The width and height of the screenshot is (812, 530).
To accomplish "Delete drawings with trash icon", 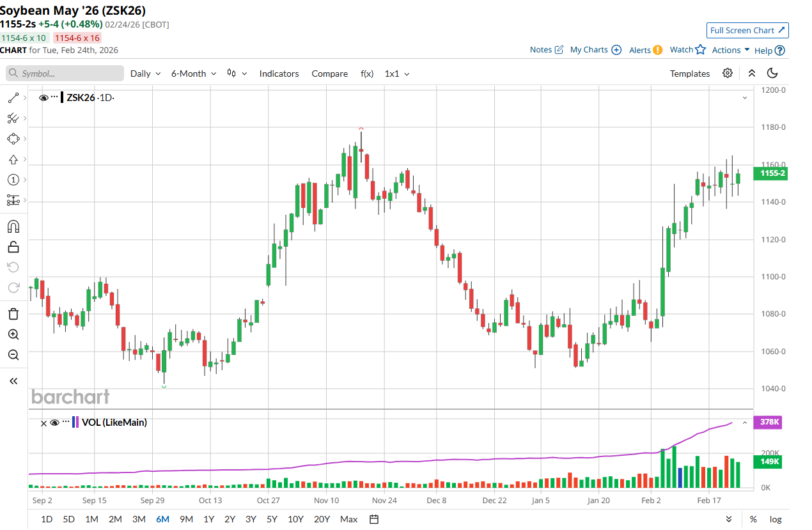I will point(13,314).
